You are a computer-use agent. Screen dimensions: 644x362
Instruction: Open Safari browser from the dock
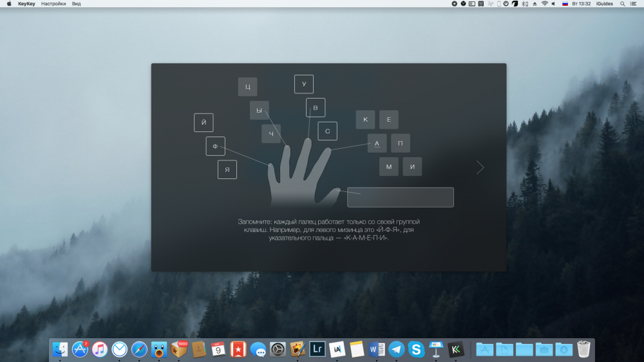139,349
